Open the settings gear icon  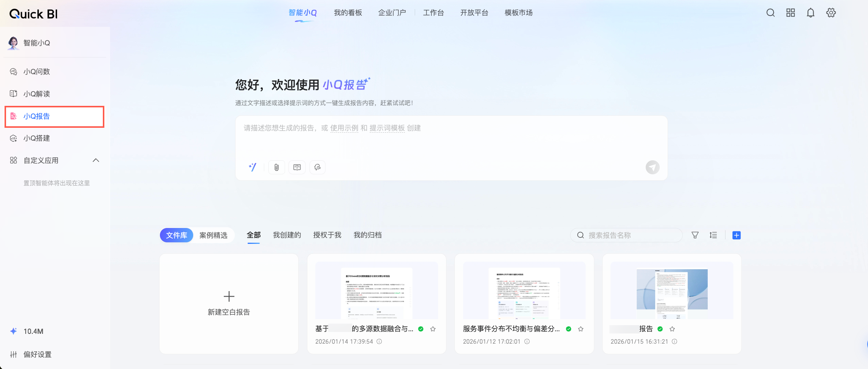(x=831, y=13)
